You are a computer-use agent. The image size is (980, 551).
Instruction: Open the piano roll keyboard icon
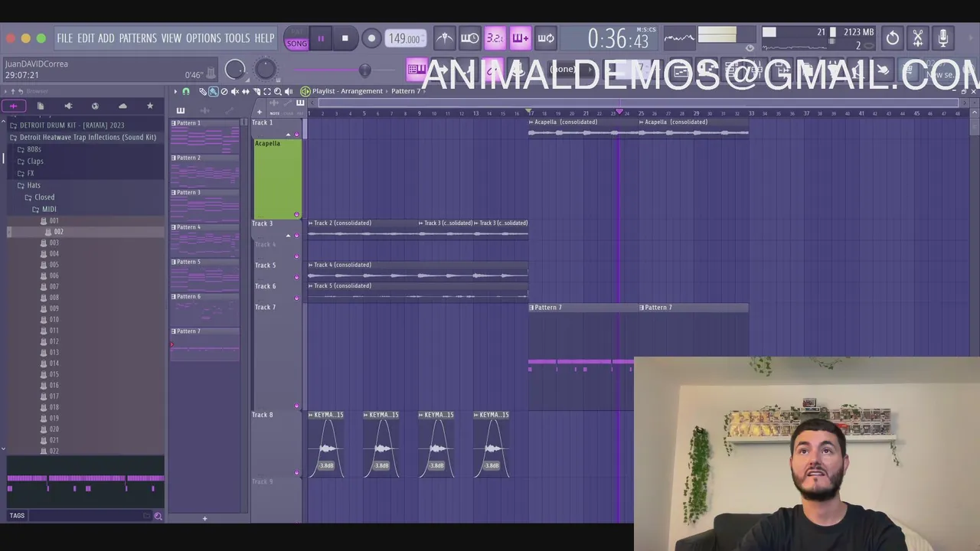click(417, 70)
